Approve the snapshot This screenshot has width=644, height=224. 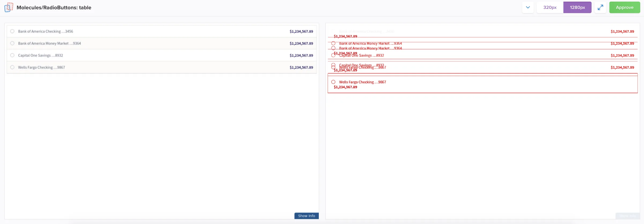(x=624, y=7)
